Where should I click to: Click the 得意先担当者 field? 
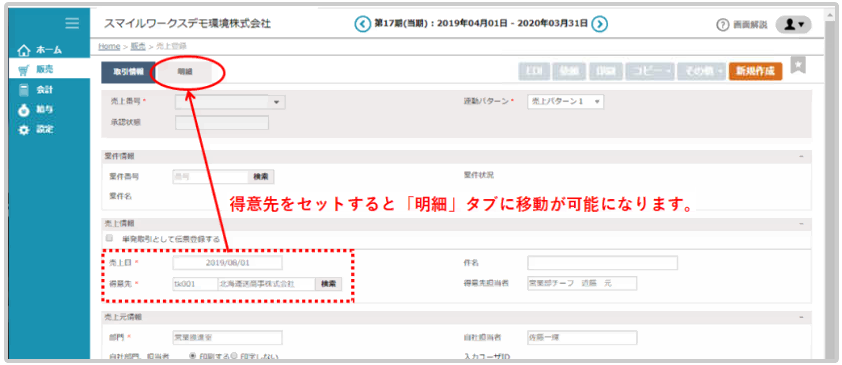(x=582, y=283)
